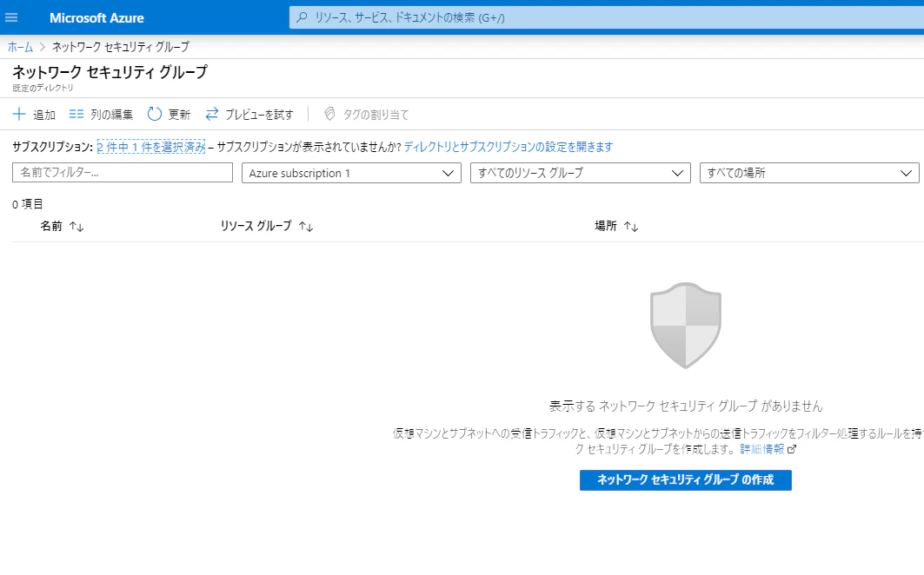Click the タグの割り当て tag icon
Image resolution: width=924 pixels, height=575 pixels.
(329, 114)
